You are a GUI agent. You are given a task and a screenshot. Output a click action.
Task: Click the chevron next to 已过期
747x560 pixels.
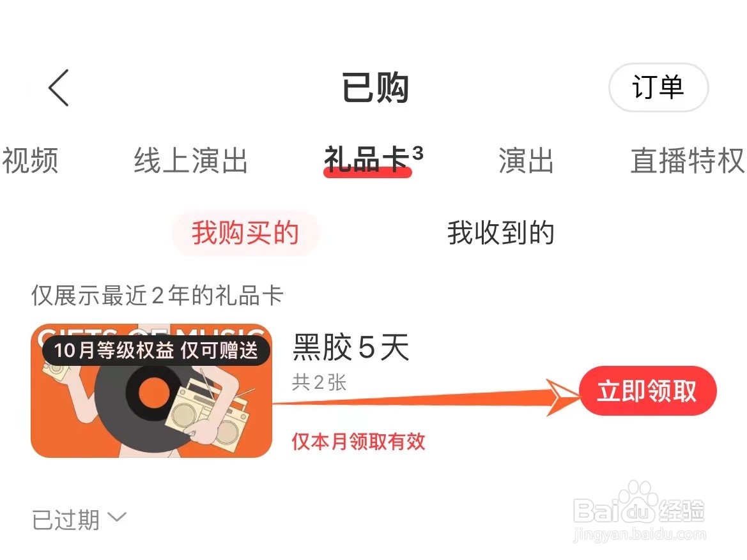pyautogui.click(x=117, y=517)
